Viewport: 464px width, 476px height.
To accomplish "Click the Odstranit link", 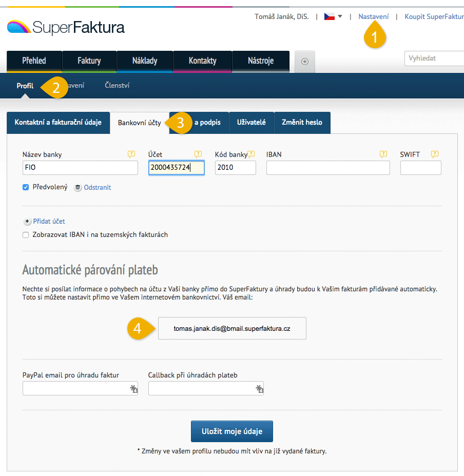I will (x=98, y=188).
